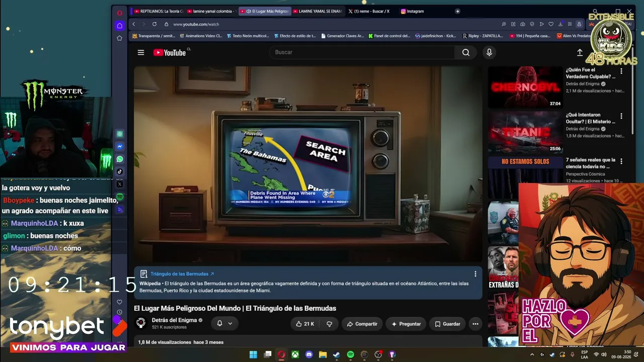Switch to the neme - Buscar / X tab
644x362 pixels.
[x=369, y=11]
